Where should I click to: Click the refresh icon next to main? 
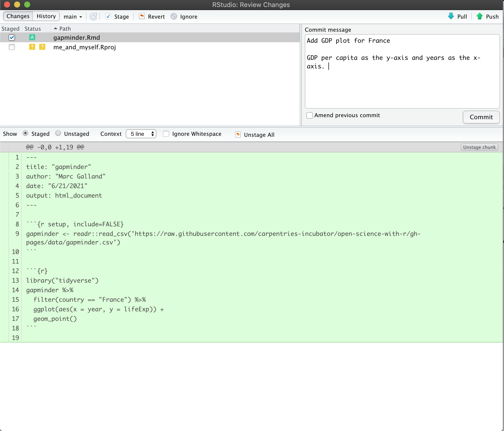[93, 17]
